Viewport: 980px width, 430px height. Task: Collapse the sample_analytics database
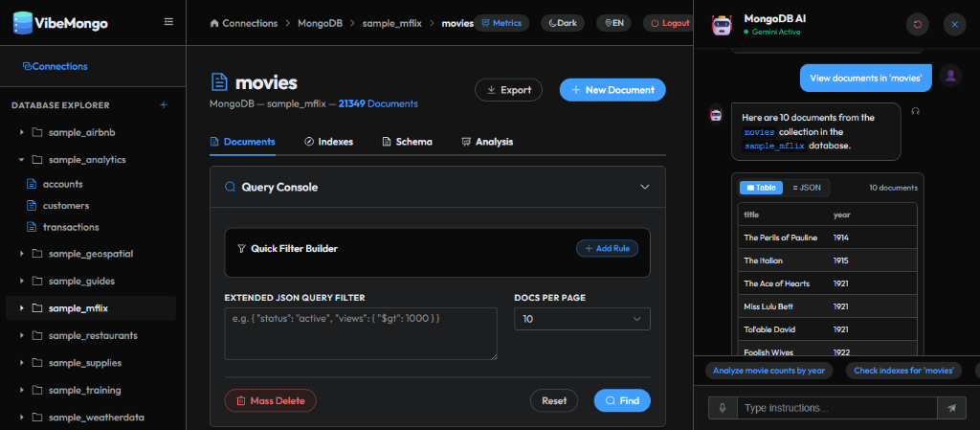(22, 159)
